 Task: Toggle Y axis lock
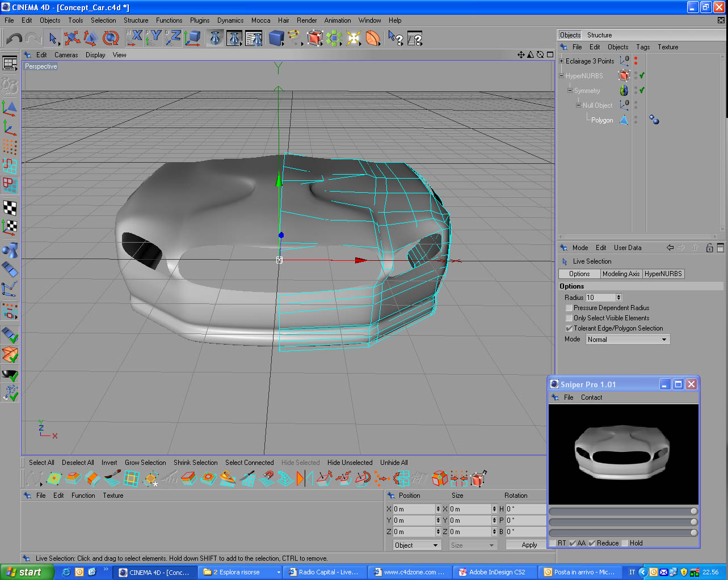click(153, 39)
